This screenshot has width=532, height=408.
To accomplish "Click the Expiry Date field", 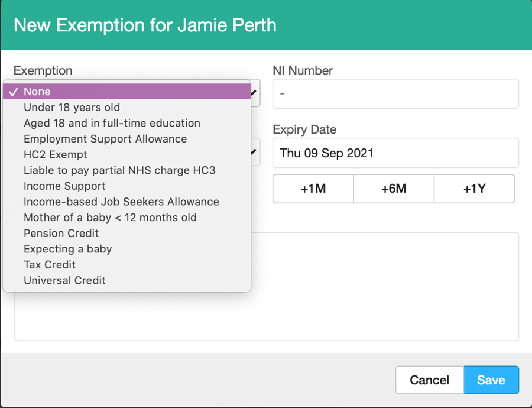I will (x=395, y=153).
